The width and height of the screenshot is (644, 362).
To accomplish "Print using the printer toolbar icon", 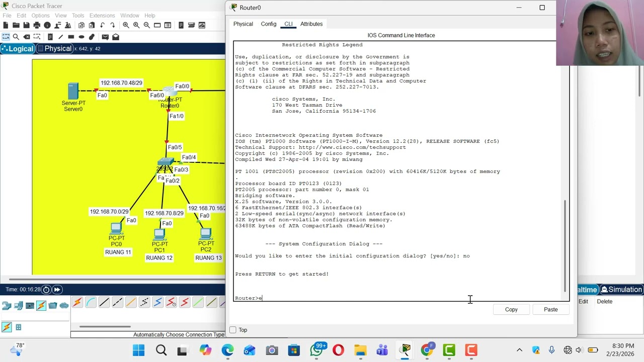I will point(37,25).
